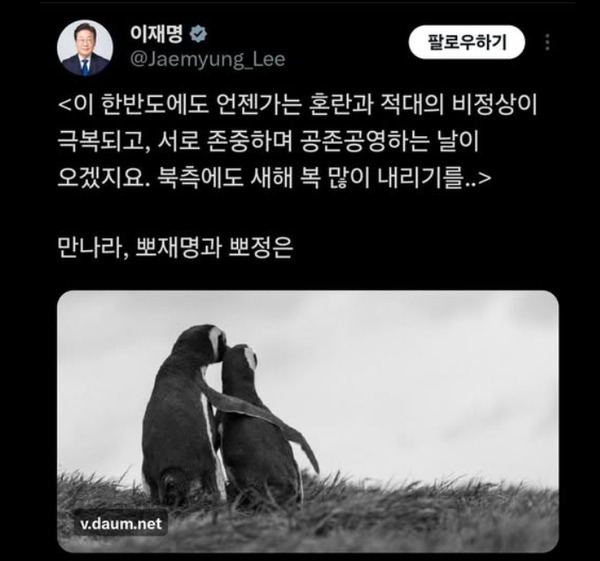The height and width of the screenshot is (561, 600).
Task: Select the tweet line starting with 이 한반도에도
Action: coord(298,104)
